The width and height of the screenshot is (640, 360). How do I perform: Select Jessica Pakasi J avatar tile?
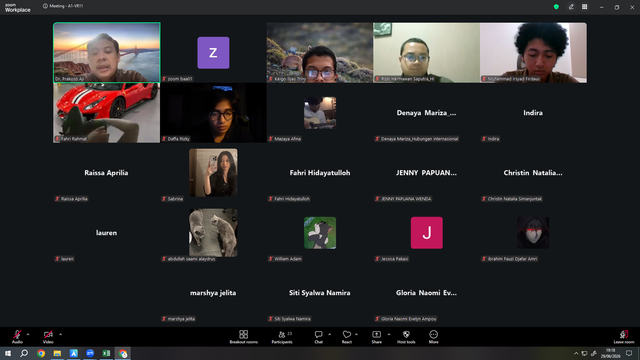pyautogui.click(x=427, y=233)
